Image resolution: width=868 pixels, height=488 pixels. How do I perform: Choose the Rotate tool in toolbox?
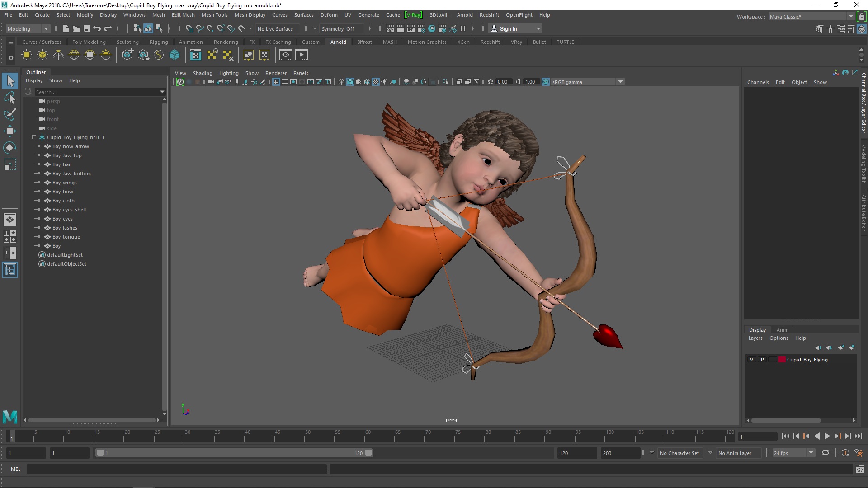(10, 148)
